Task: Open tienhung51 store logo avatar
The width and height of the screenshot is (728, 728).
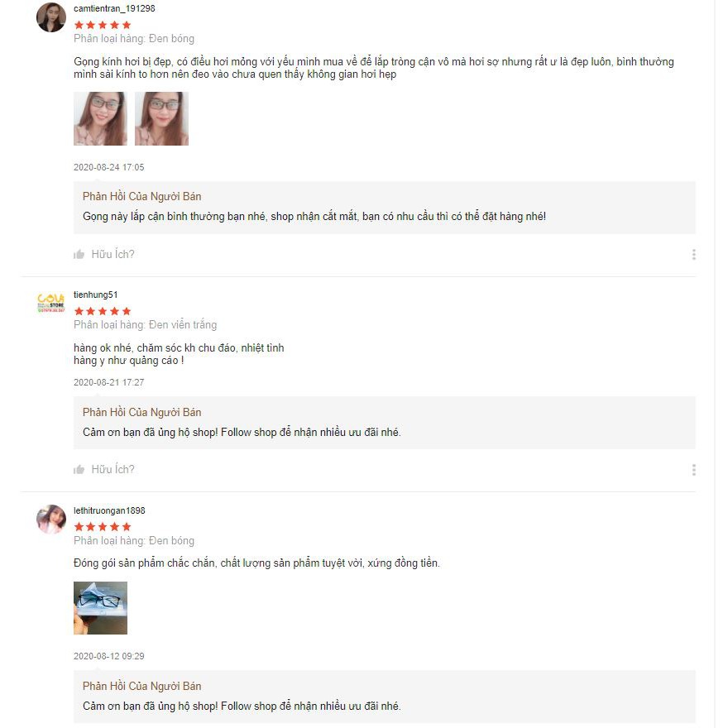Action: (x=51, y=303)
